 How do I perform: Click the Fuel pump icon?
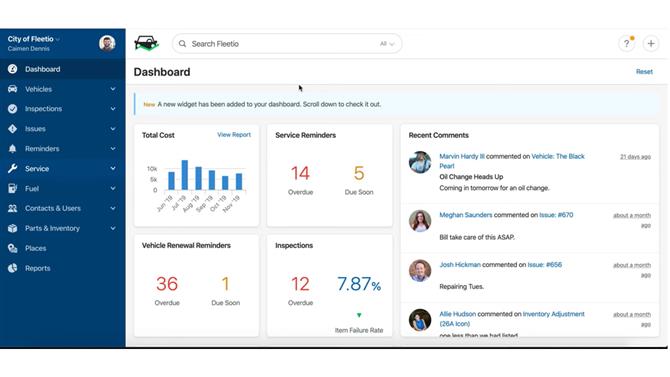12,188
